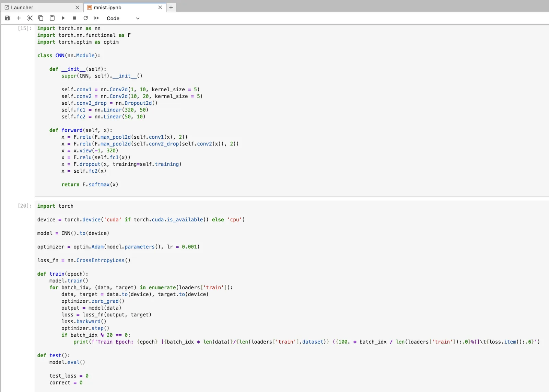
Task: Paste cell from clipboard
Action: 52,18
